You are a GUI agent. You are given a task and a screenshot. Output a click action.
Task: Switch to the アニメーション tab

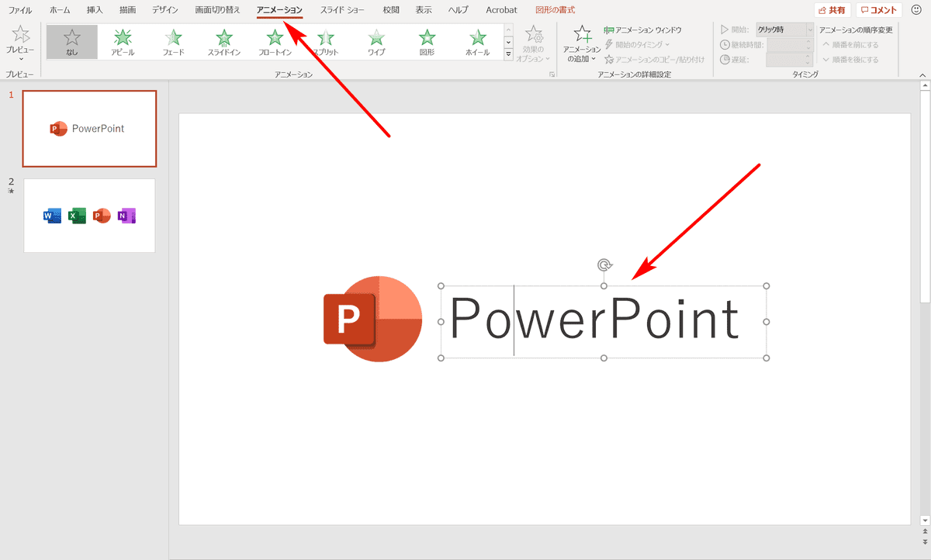click(x=280, y=10)
